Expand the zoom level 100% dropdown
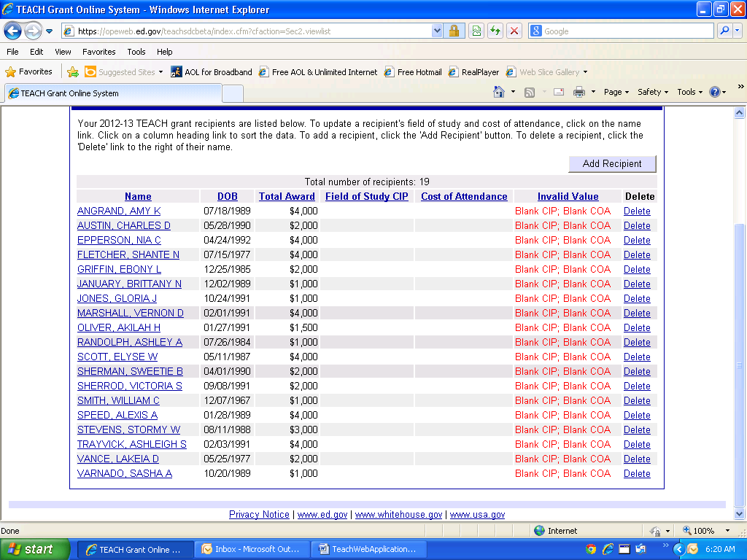The height and width of the screenshot is (560, 747). 727,531
